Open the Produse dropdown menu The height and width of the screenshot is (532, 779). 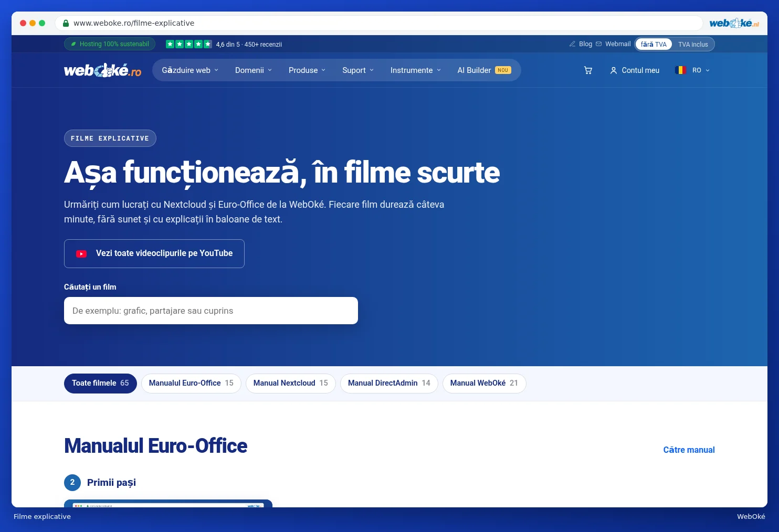tap(307, 70)
